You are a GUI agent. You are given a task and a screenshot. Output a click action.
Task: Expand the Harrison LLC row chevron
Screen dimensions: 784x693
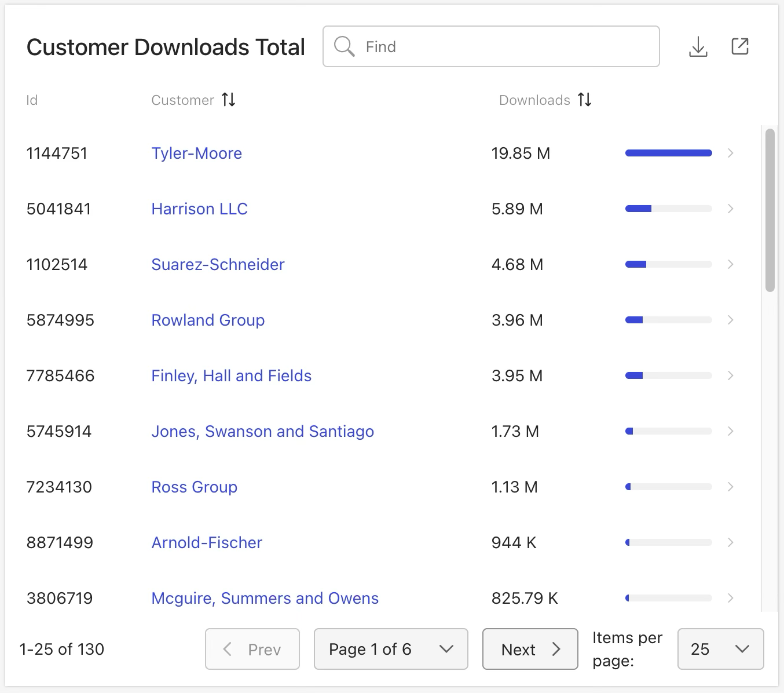point(731,209)
